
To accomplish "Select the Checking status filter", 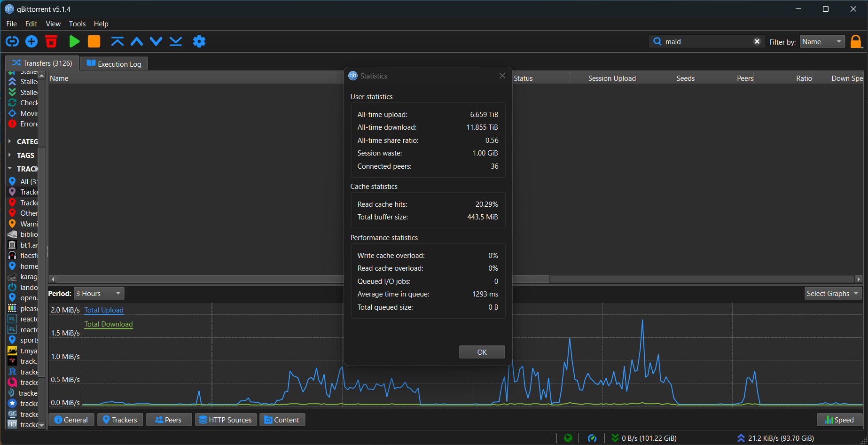I will [23, 102].
